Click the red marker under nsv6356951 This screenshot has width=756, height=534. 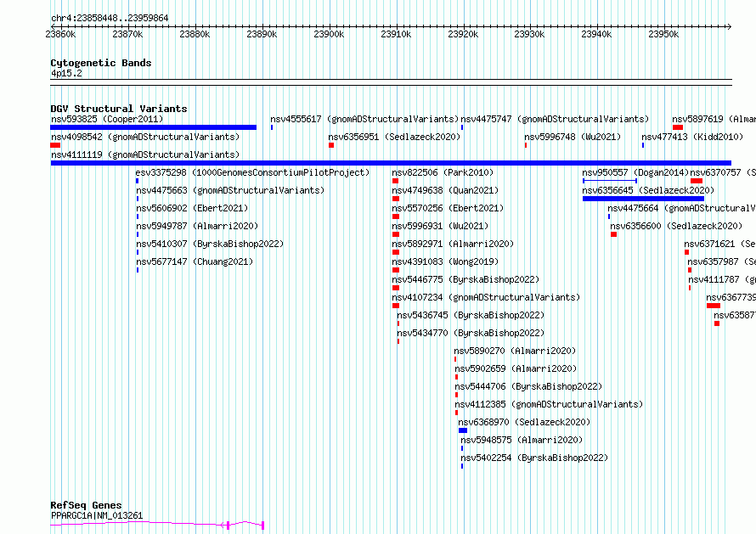pos(331,145)
